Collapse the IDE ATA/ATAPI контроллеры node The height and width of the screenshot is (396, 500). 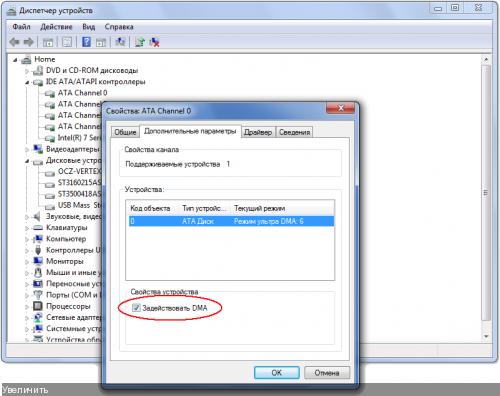coord(27,82)
